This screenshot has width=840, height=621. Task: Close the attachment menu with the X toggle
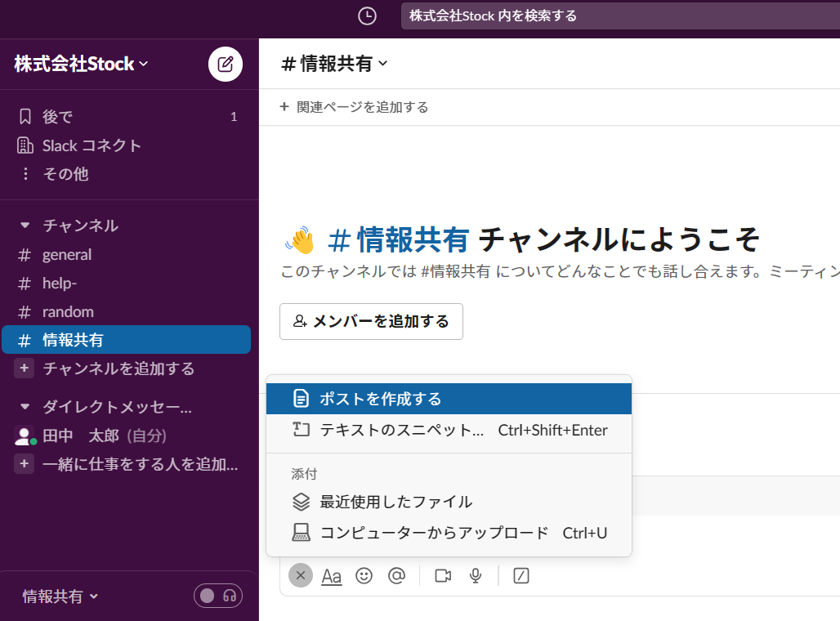[300, 575]
